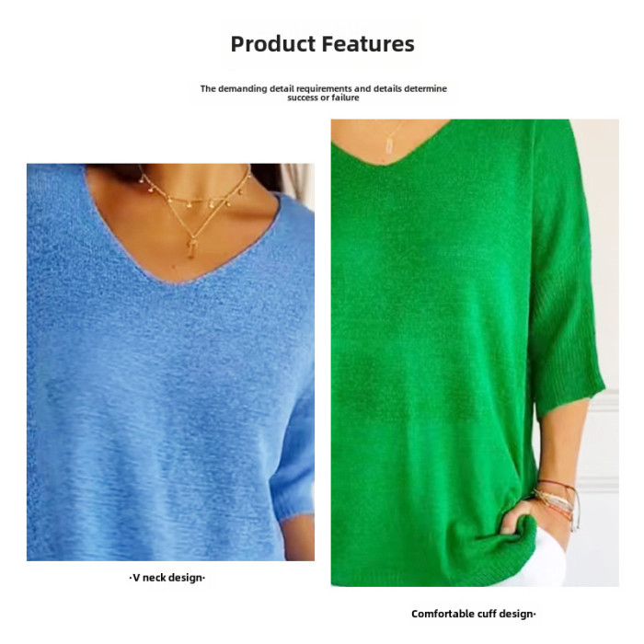The width and height of the screenshot is (644, 644).
Task: Click the success or failure text line
Action: (x=323, y=98)
